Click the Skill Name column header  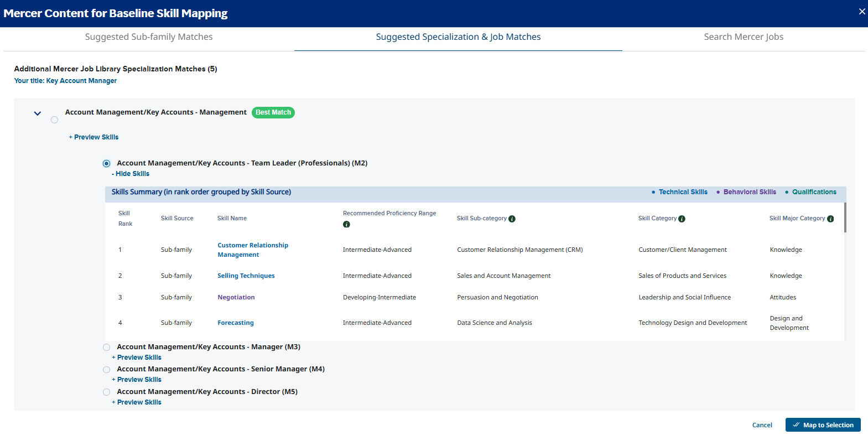coord(232,219)
